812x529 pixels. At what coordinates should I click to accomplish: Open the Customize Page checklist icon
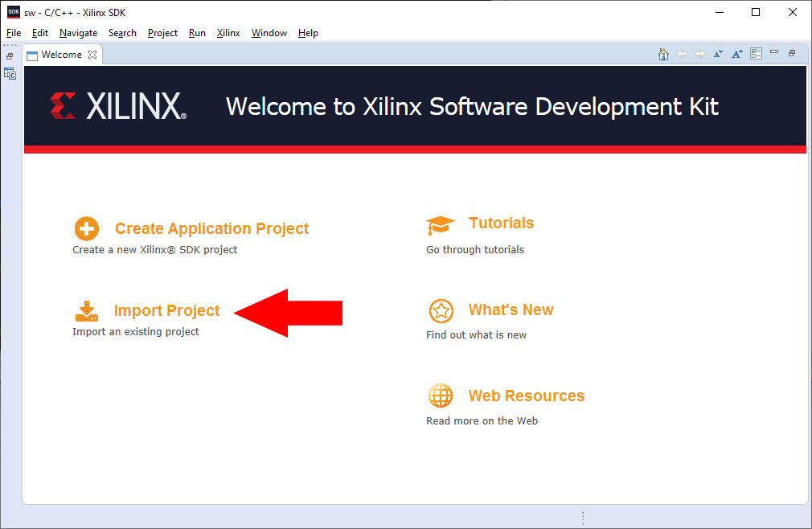click(756, 53)
